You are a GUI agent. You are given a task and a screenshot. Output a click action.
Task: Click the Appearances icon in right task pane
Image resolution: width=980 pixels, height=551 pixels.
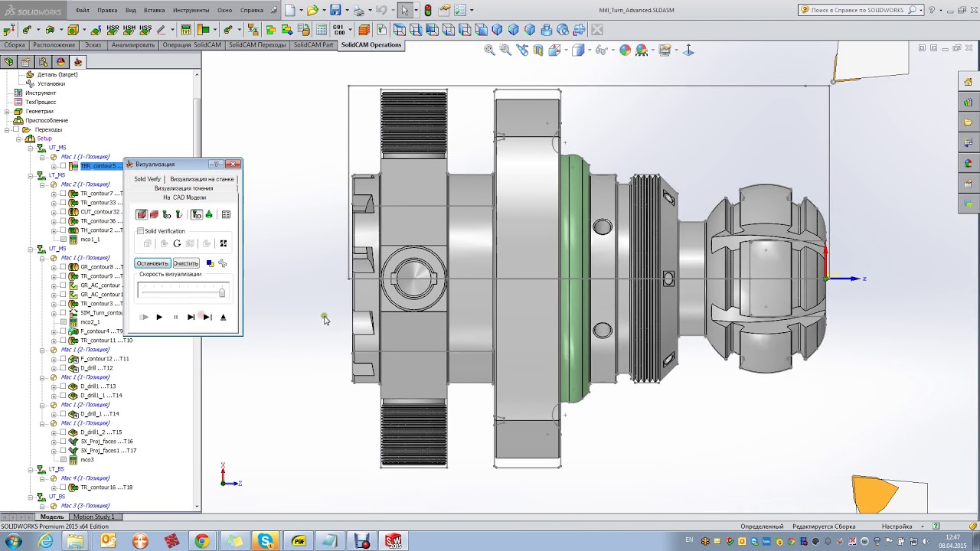pos(969,163)
